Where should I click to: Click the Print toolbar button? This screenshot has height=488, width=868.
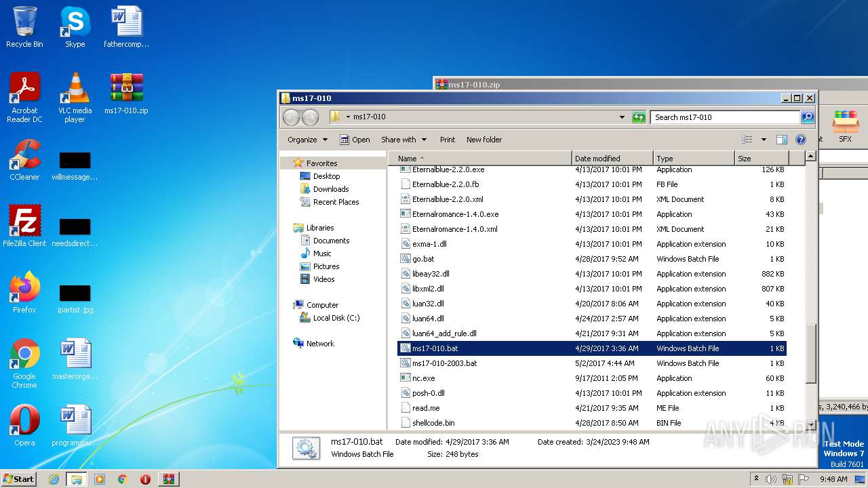click(448, 140)
